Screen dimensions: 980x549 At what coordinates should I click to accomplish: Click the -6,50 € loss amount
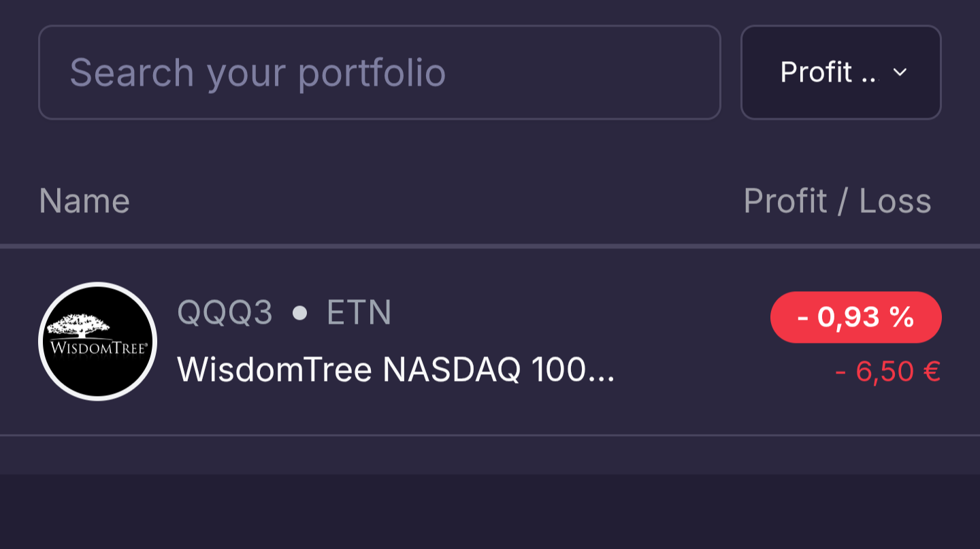[x=887, y=372]
